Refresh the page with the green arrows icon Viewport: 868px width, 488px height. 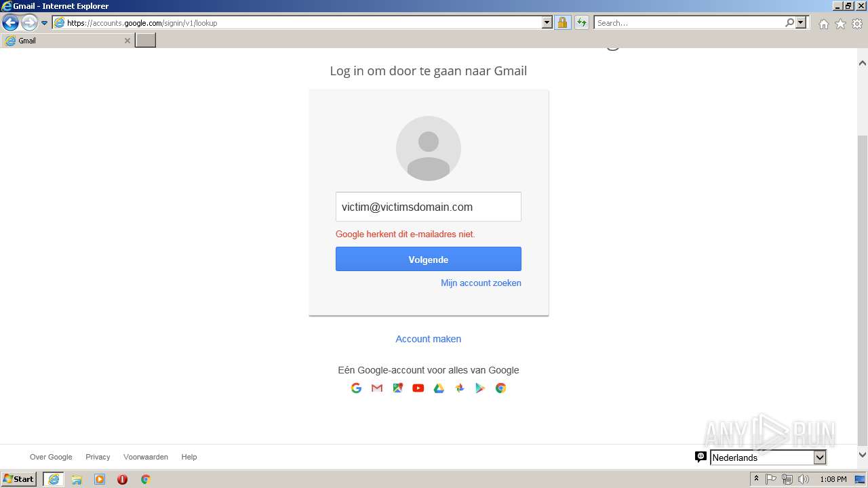pyautogui.click(x=581, y=22)
